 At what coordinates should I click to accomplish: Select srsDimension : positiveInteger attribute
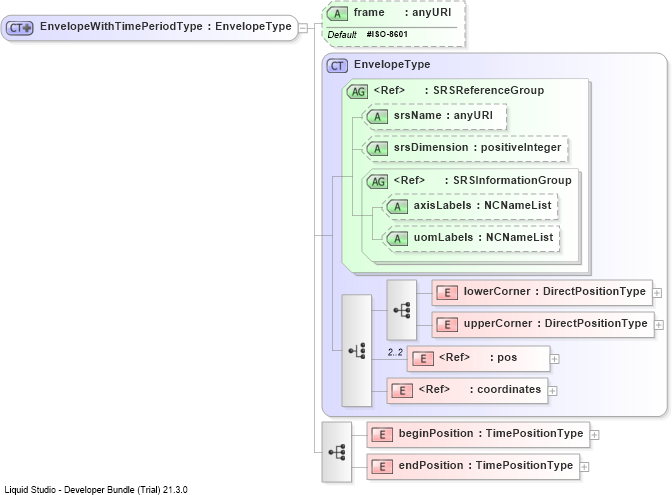pos(465,148)
